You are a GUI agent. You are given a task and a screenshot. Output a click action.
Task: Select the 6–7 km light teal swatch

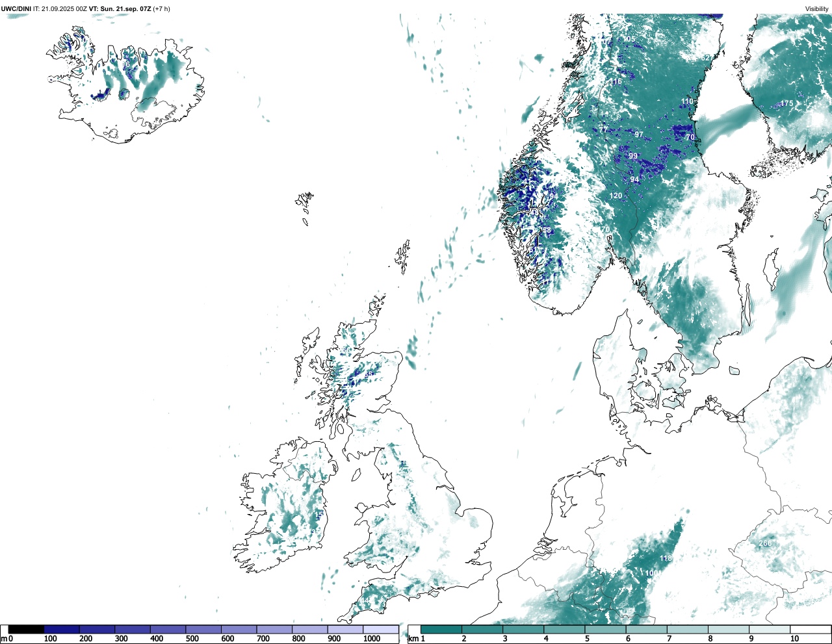646,630
